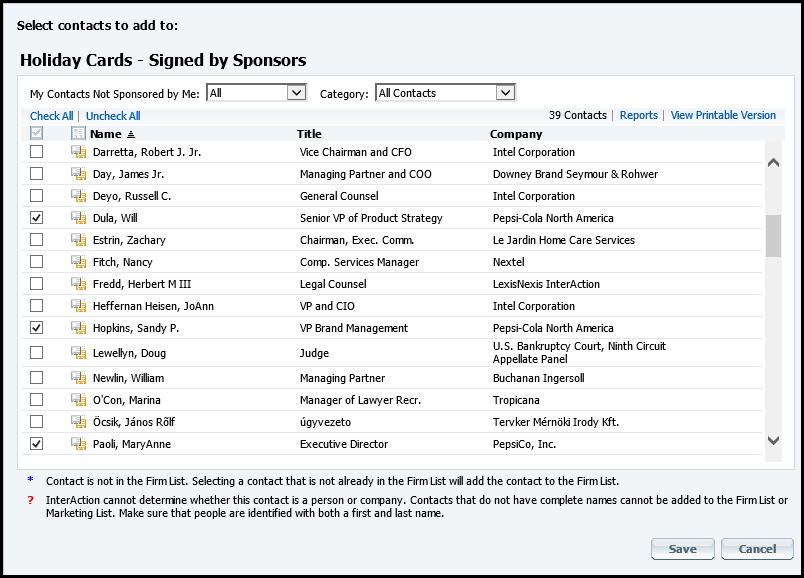Open View Printable Version link
The image size is (804, 578).
[723, 115]
